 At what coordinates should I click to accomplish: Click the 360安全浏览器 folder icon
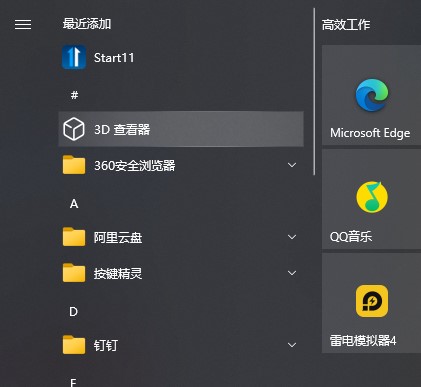[74, 165]
